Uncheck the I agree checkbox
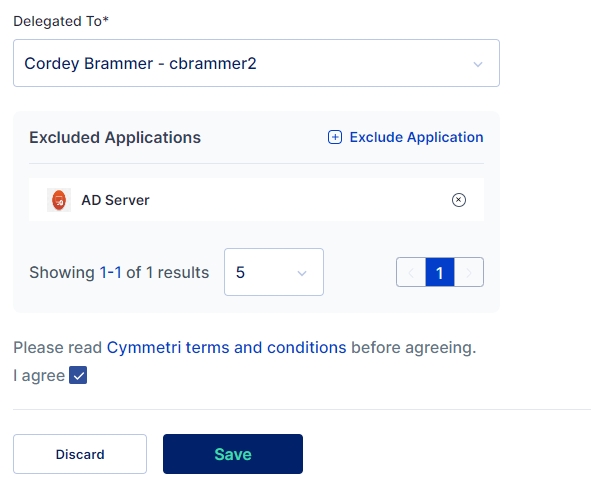The height and width of the screenshot is (496, 591). 78,375
